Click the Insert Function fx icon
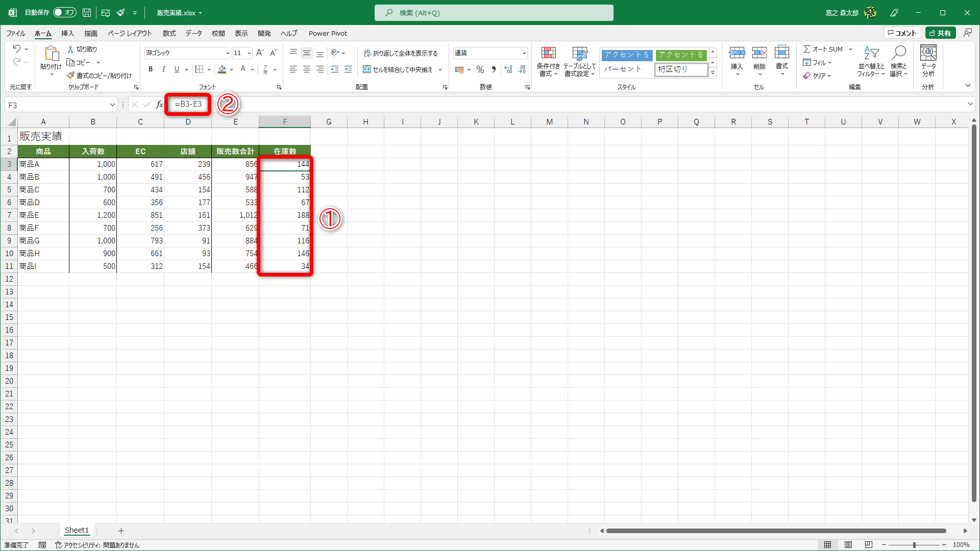 pos(159,105)
